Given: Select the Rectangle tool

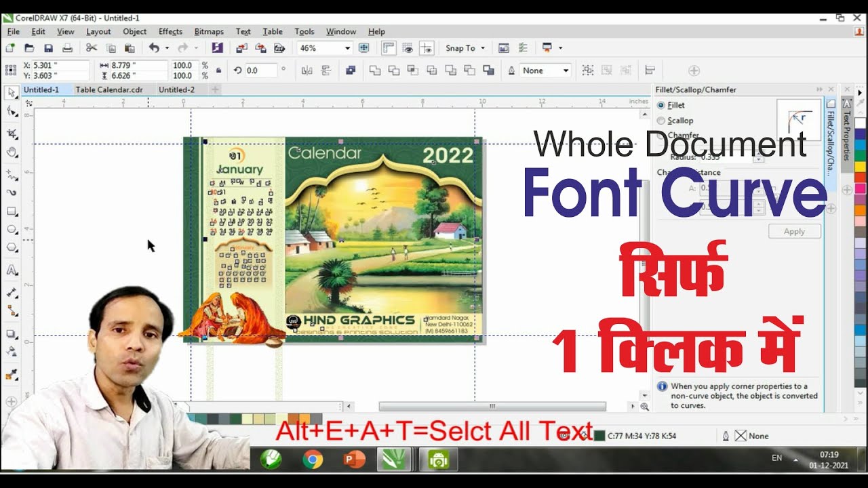Looking at the screenshot, I should (x=12, y=211).
